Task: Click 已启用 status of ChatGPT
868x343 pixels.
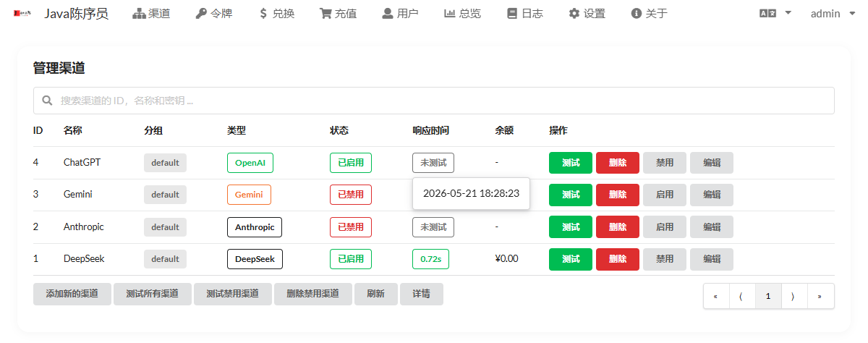Action: pos(351,163)
